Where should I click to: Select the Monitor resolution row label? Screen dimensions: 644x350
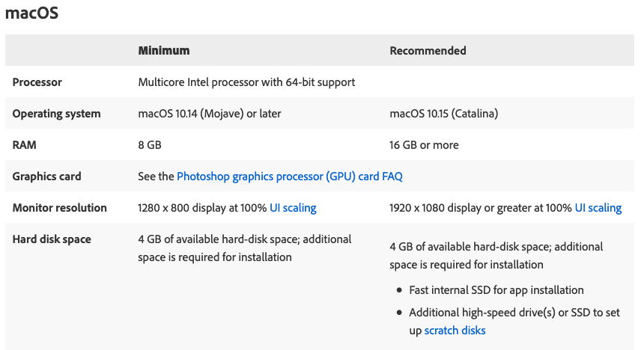tap(60, 208)
